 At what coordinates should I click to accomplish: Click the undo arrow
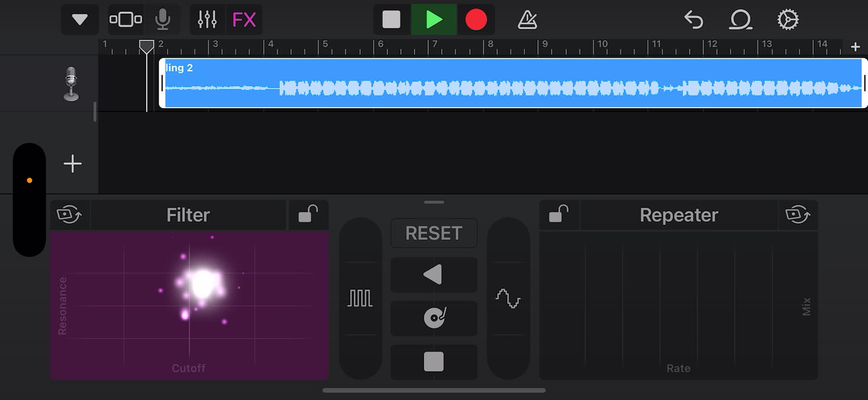pyautogui.click(x=693, y=20)
